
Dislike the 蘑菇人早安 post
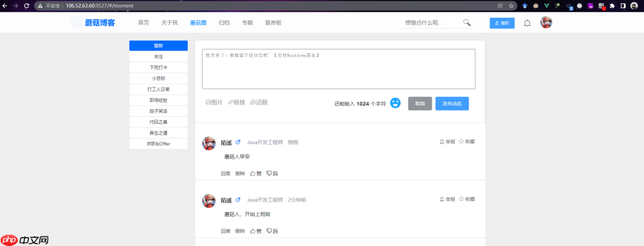(x=272, y=173)
